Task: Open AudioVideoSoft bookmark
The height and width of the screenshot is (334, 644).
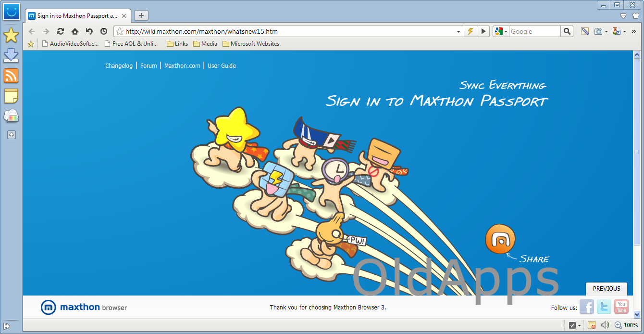Action: click(70, 44)
